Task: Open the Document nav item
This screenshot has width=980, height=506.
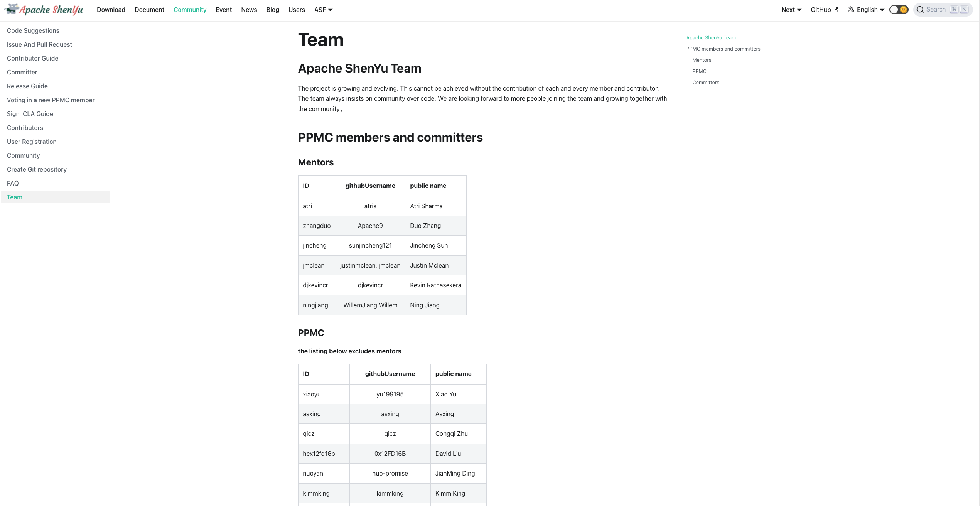Action: click(149, 10)
